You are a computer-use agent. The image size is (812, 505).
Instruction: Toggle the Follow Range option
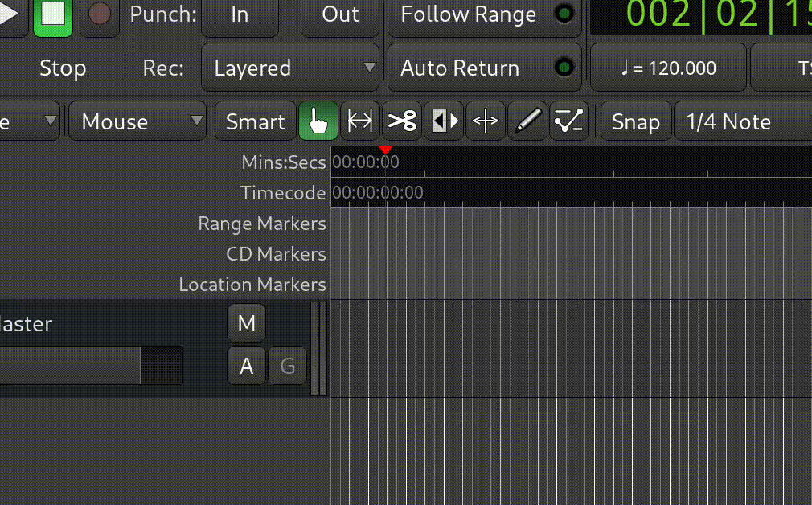tap(484, 15)
